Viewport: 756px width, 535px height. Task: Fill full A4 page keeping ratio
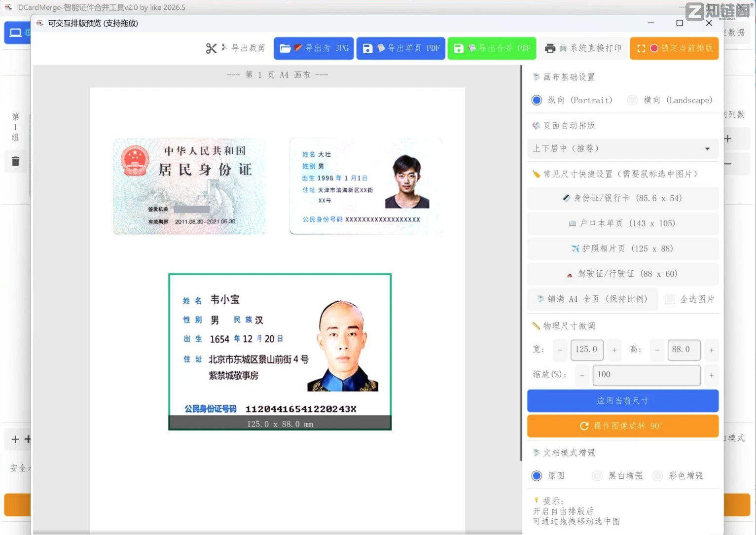[592, 299]
